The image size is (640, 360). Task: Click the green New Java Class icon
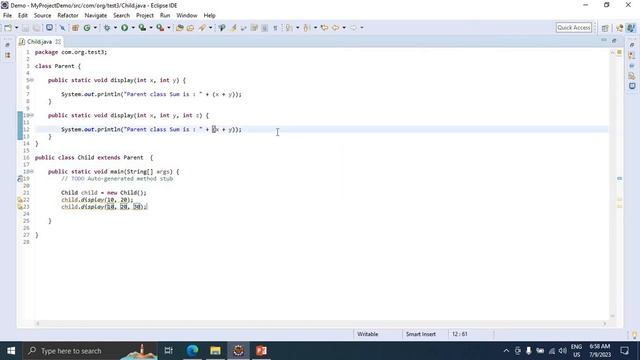point(87,28)
